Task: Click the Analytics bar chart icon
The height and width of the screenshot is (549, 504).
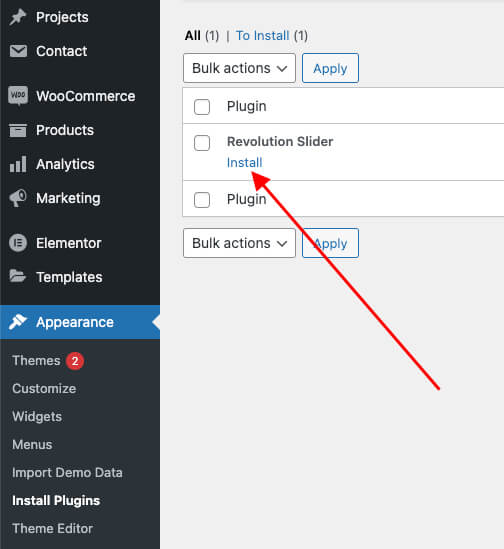Action: 18,164
